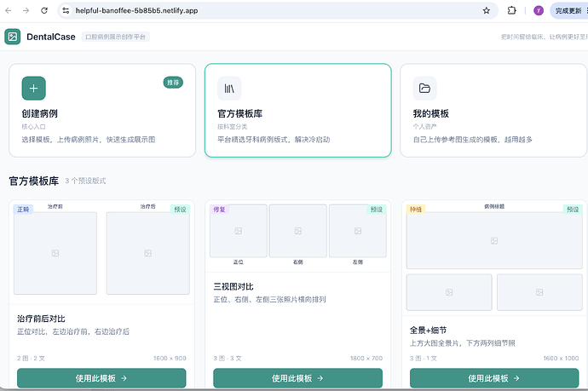The height and width of the screenshot is (391, 588).
Task: Click the 预设 badge on 全景+细节 template
Action: [x=573, y=210]
